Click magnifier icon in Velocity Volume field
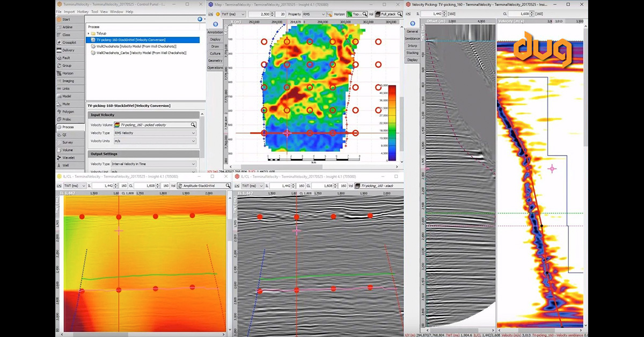The height and width of the screenshot is (337, 644). coord(193,124)
